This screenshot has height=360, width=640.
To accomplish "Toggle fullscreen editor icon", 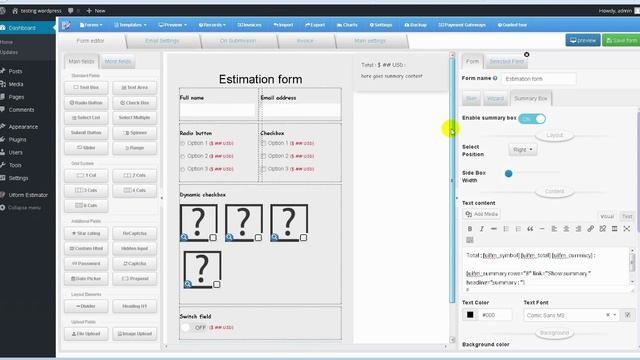I will coord(627,229).
